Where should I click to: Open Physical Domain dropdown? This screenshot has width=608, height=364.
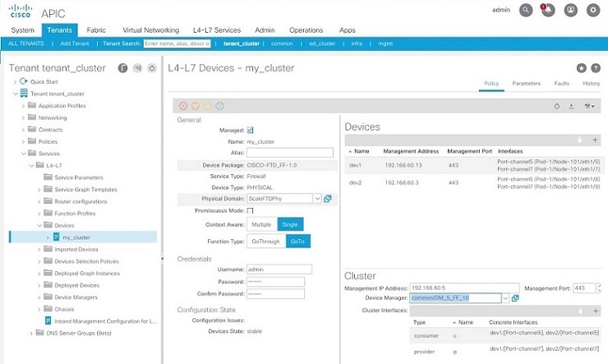[x=318, y=199]
